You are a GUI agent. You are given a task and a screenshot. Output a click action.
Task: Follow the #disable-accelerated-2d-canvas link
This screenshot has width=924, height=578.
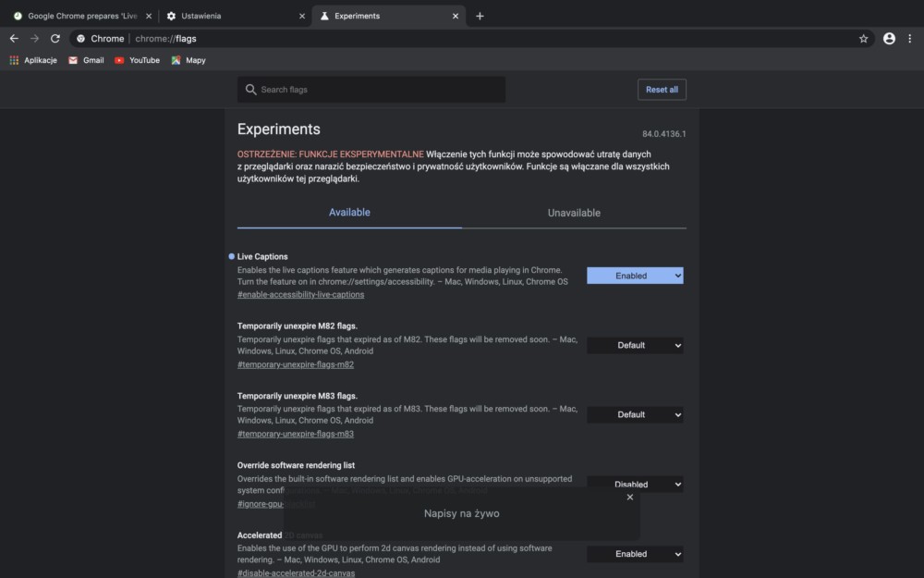[296, 572]
